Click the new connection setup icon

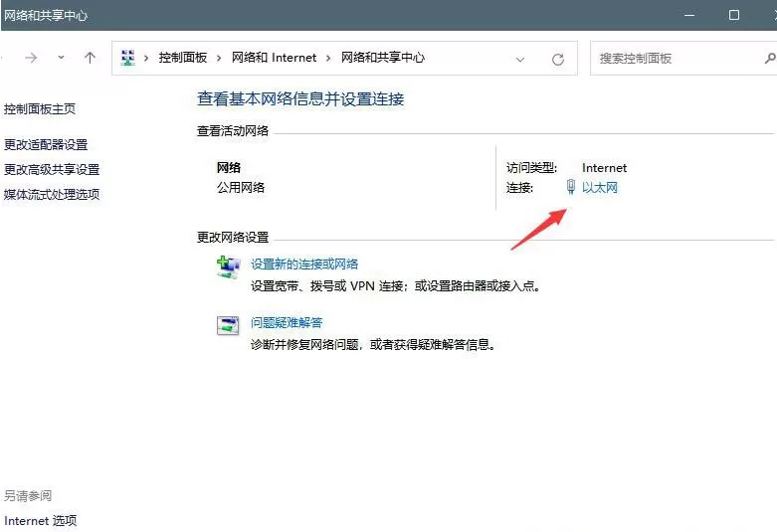(228, 267)
